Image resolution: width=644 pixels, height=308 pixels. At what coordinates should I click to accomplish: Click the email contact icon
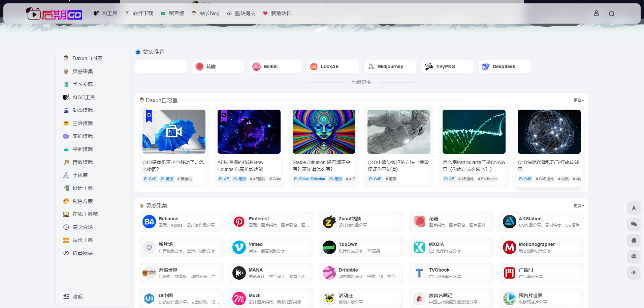[x=634, y=257]
